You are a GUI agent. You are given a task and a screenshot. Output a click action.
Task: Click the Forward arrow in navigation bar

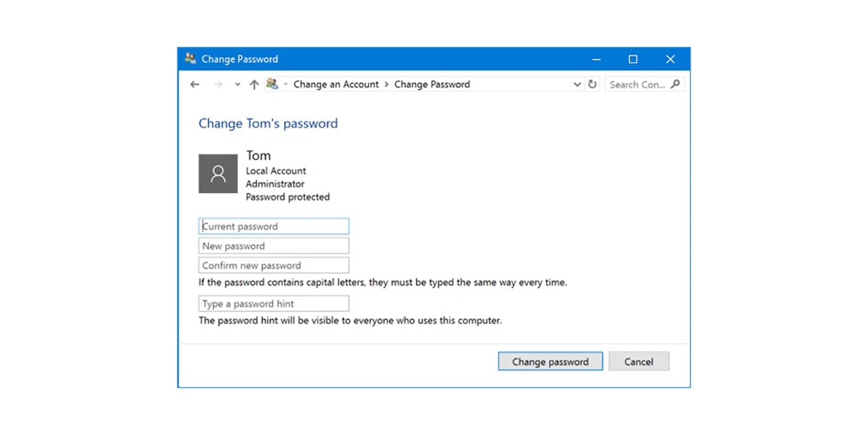(x=218, y=85)
